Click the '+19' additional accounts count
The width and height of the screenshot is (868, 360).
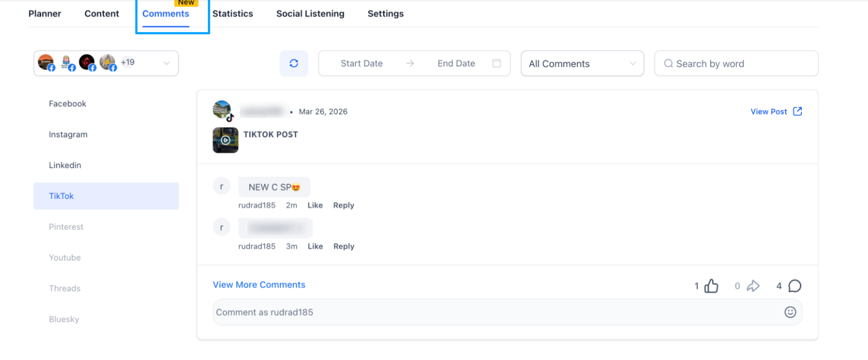[x=127, y=62]
